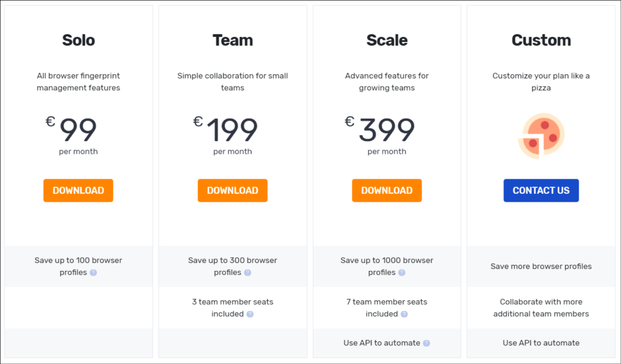Click help icon next to 3 team member seats
Viewport: 621px width, 364px height.
tap(250, 314)
